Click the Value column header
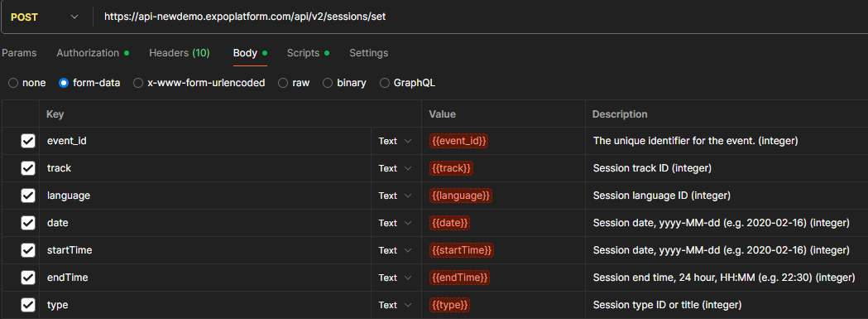The width and height of the screenshot is (868, 319). [x=443, y=114]
